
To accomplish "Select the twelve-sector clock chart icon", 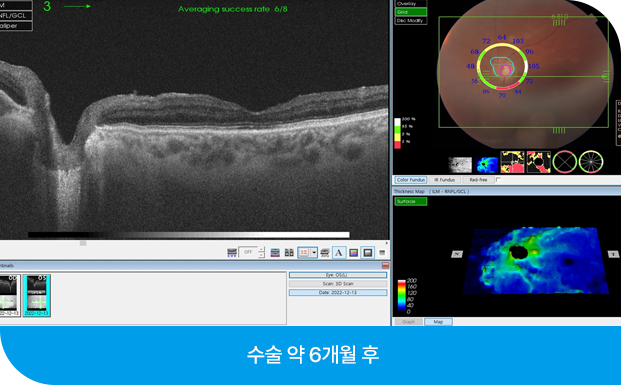I will (591, 162).
